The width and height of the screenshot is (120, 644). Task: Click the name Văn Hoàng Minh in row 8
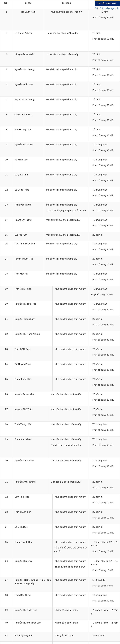pos(23,130)
